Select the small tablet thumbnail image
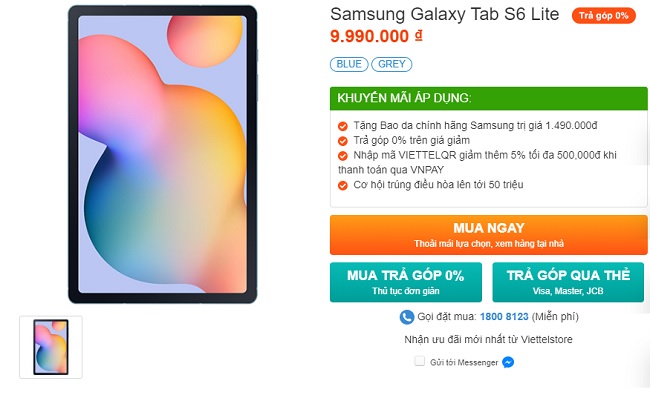Image resolution: width=650 pixels, height=395 pixels. (x=51, y=347)
